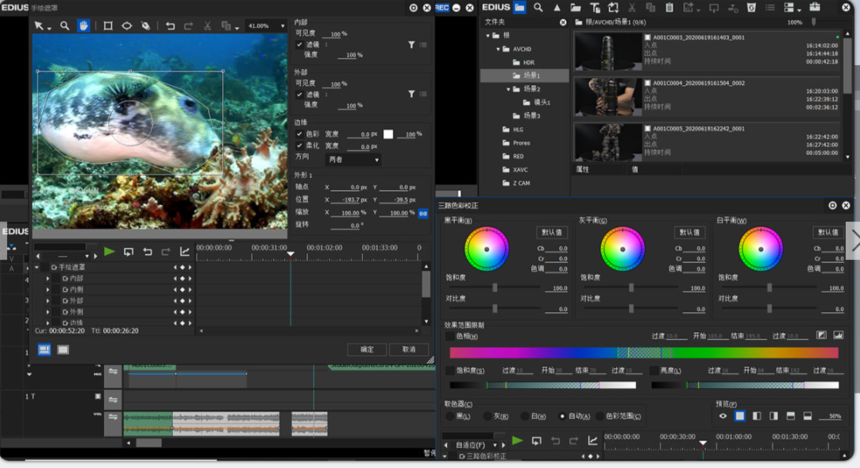The height and width of the screenshot is (468, 860).
Task: Choose the rectangle mask shape tool
Action: tap(108, 26)
